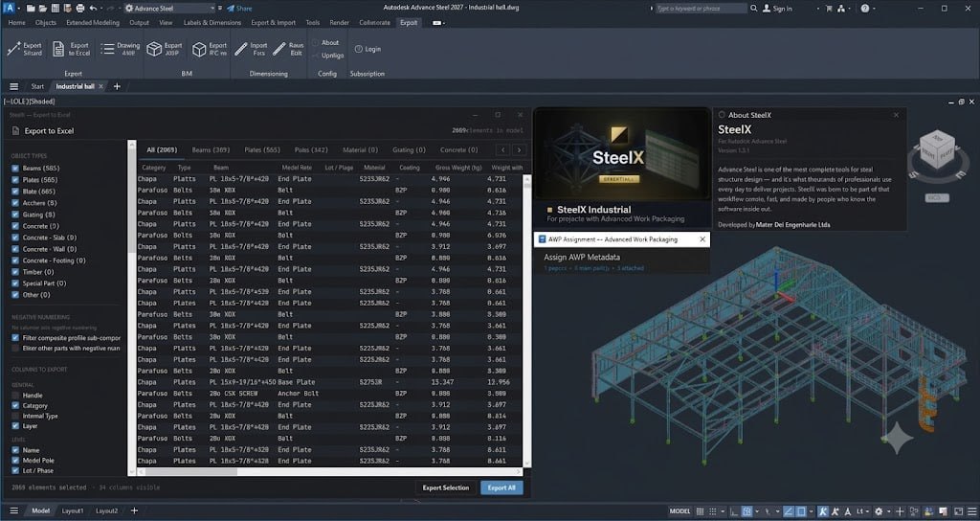Image resolution: width=980 pixels, height=521 pixels.
Task: Click the Plot printer icon in quick access toolbar
Action: point(80,8)
